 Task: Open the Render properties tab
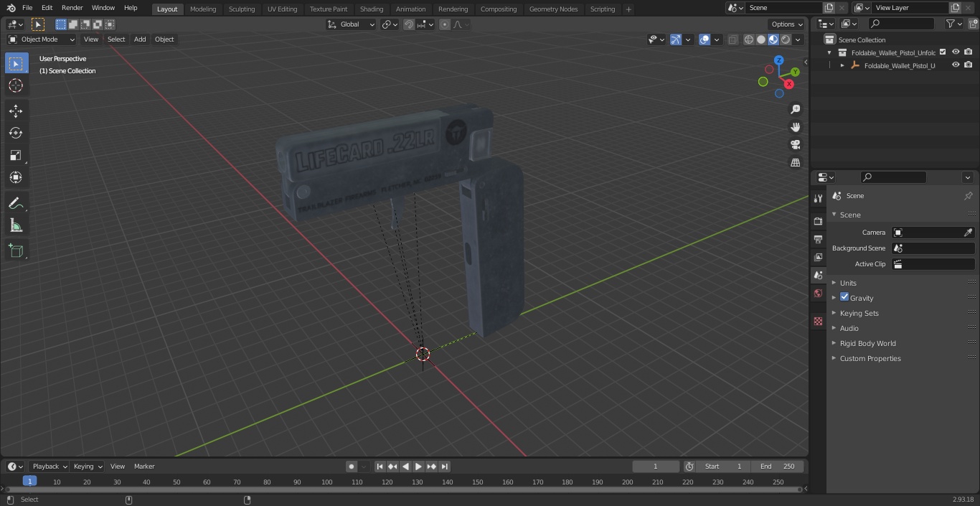coord(818,221)
